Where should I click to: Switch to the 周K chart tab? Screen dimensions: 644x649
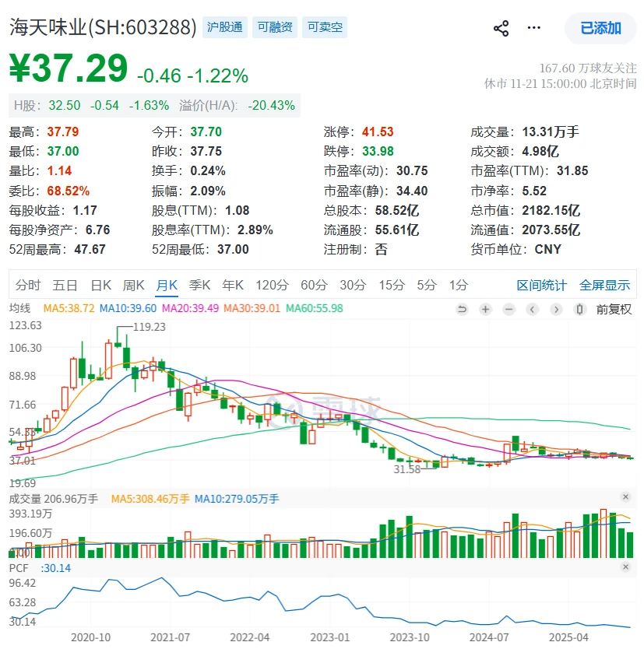click(x=133, y=285)
